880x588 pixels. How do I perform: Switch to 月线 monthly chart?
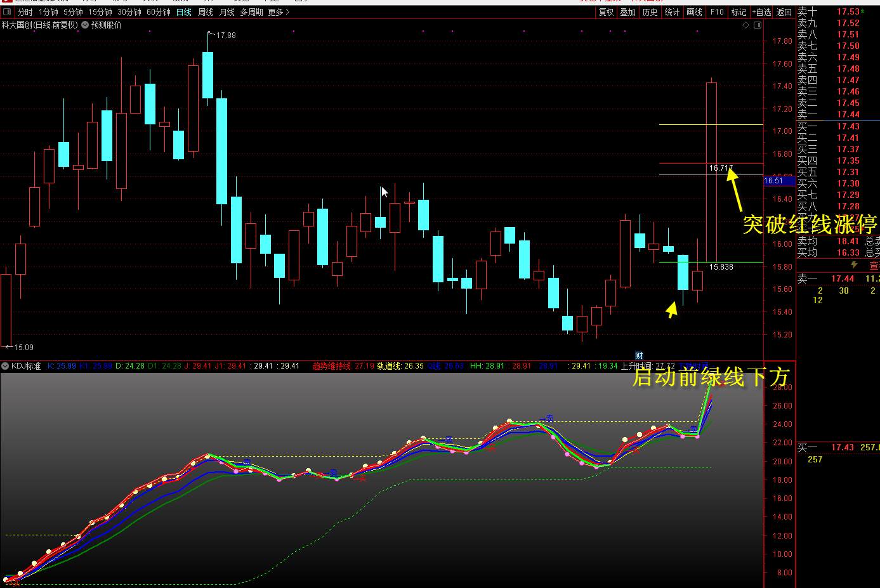coord(227,12)
